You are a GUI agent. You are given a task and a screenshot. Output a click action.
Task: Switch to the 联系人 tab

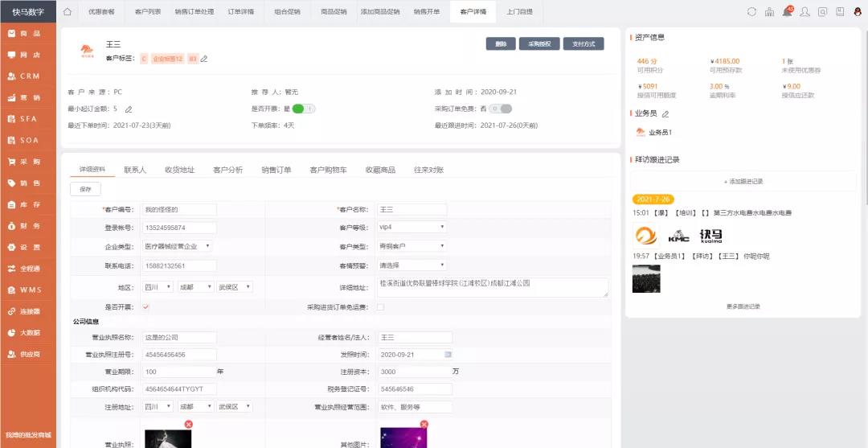click(x=135, y=171)
